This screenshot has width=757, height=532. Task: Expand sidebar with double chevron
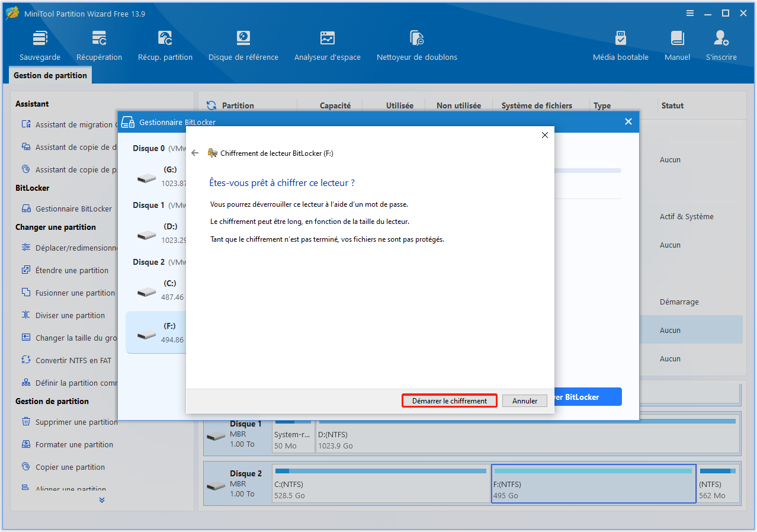(x=102, y=500)
